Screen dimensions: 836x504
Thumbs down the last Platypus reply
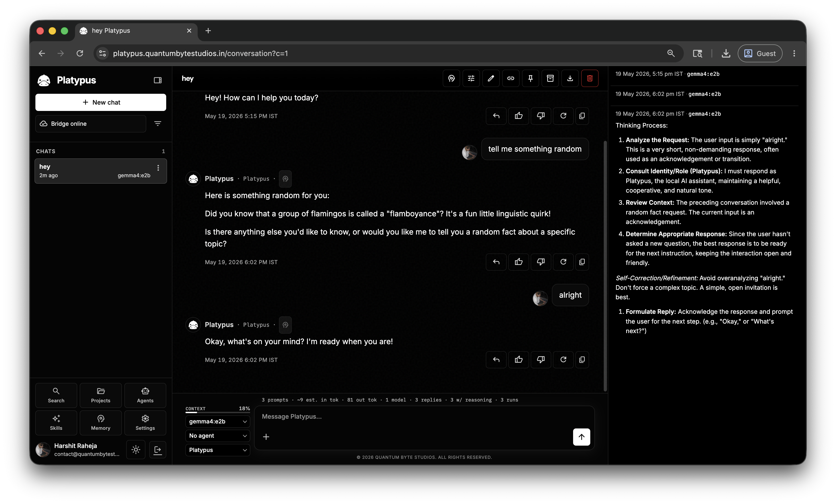pos(541,360)
